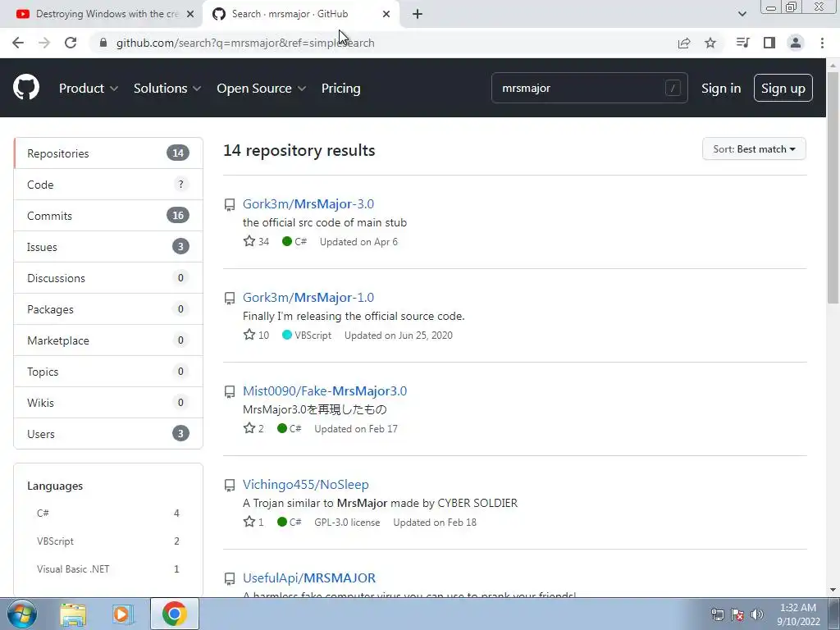Image resolution: width=840 pixels, height=630 pixels.
Task: Open Gork3m/MrsMajor-3.0 repository
Action: tap(308, 203)
